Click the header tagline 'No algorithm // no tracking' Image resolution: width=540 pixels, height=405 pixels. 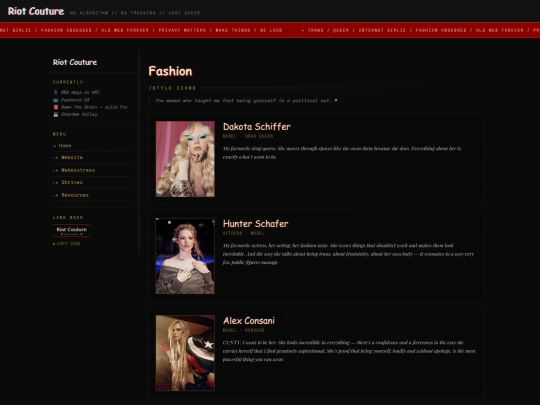pos(135,13)
